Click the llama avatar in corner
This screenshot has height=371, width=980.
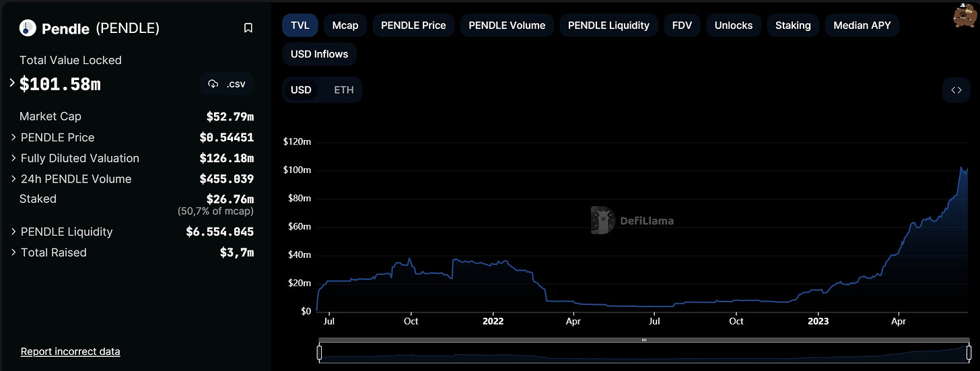coord(966,15)
